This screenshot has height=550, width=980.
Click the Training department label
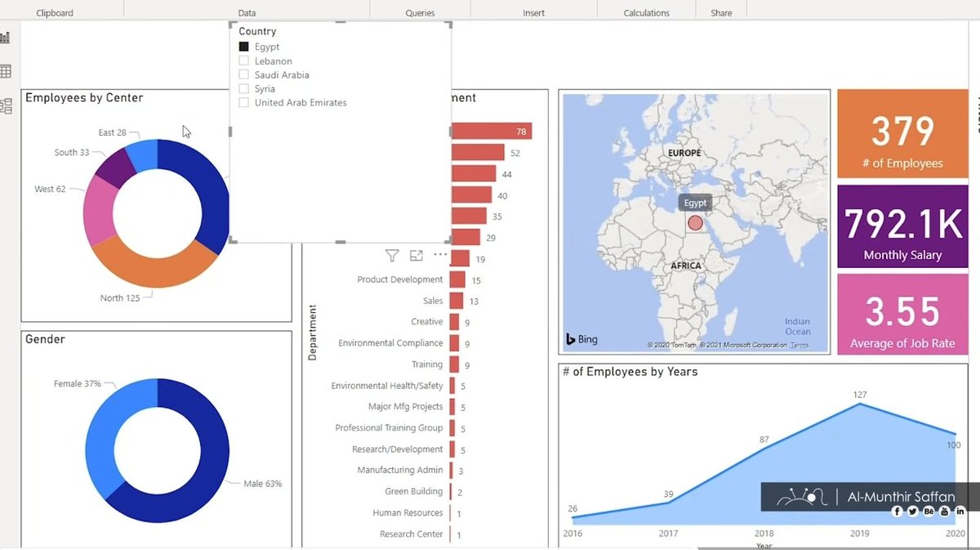[427, 364]
